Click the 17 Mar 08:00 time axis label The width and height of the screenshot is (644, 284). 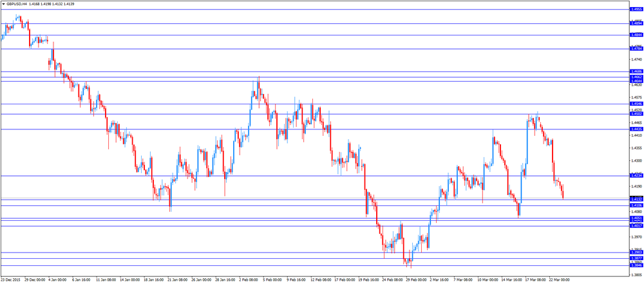coord(535,280)
